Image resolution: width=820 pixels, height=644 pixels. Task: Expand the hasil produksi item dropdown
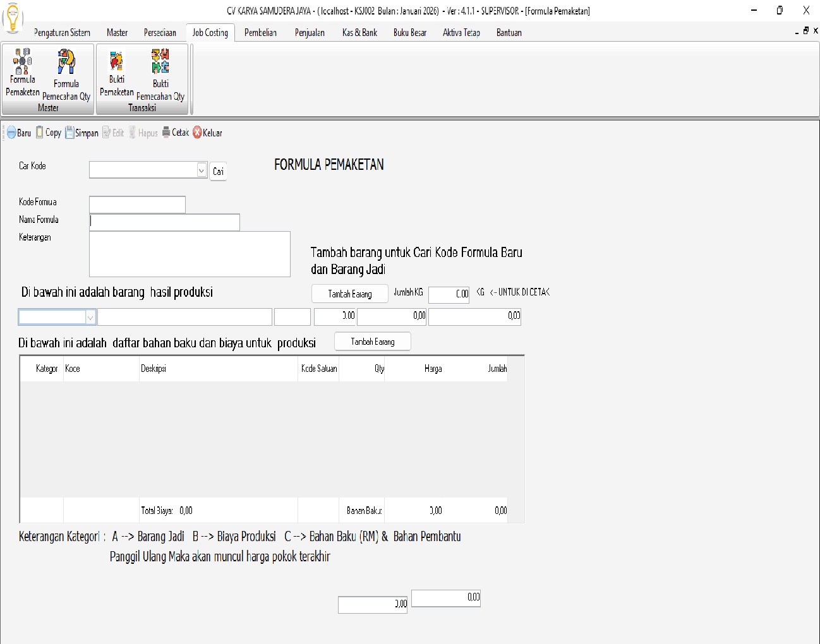pyautogui.click(x=90, y=317)
